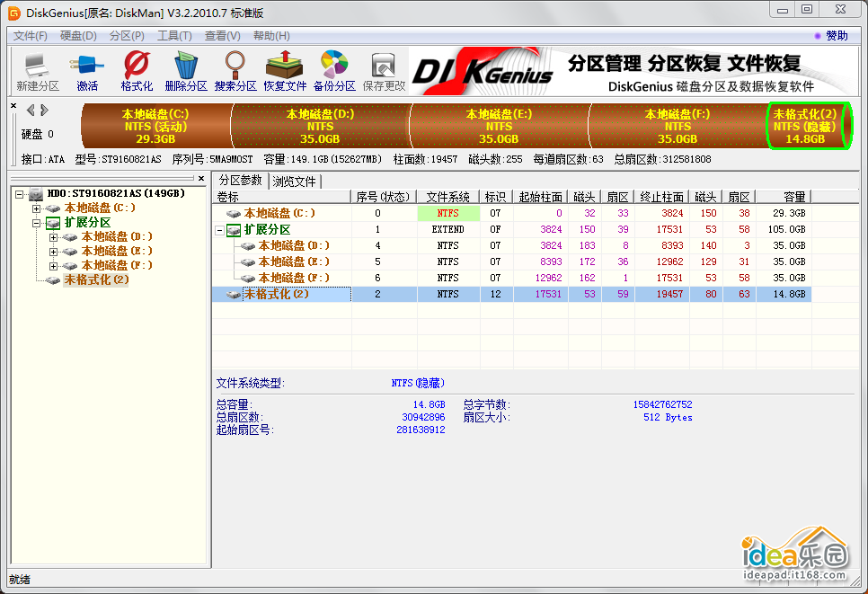The height and width of the screenshot is (594, 868).
Task: Click the 卷标 column header
Action: (x=282, y=197)
